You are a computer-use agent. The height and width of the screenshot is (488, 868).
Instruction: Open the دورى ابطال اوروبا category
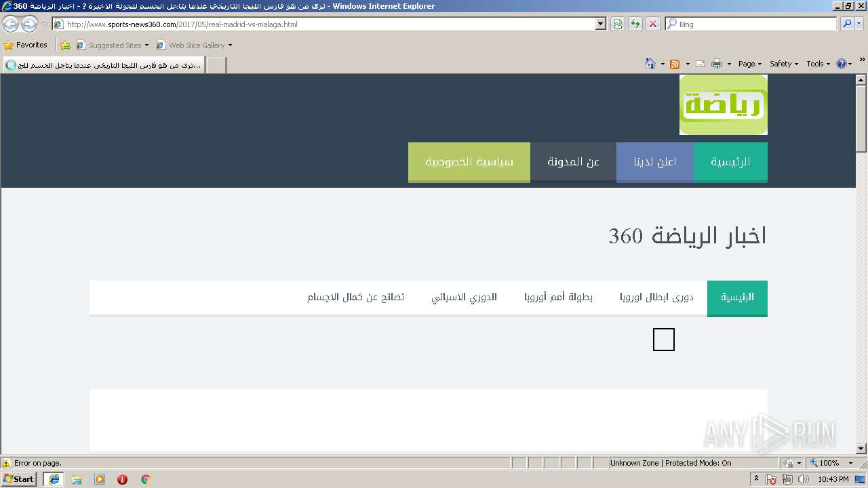click(656, 298)
